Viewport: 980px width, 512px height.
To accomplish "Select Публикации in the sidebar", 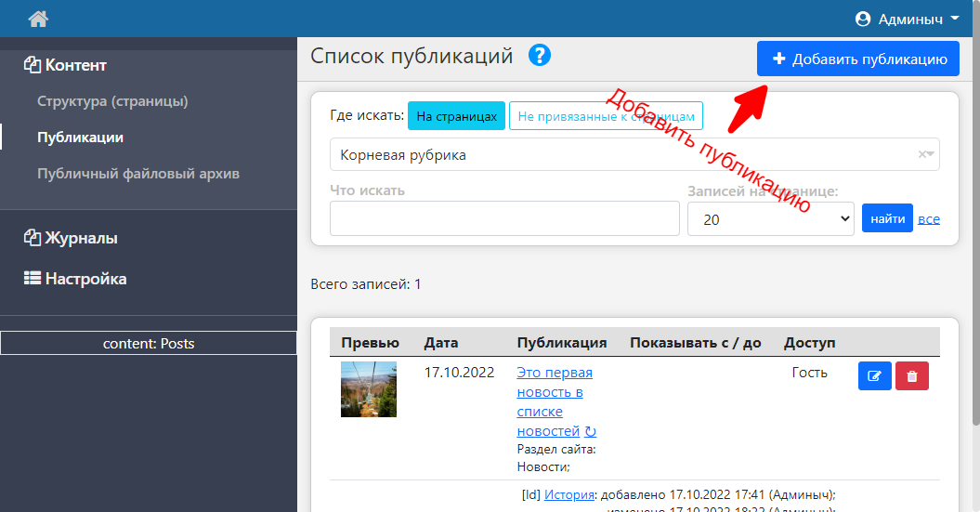I will tap(80, 138).
